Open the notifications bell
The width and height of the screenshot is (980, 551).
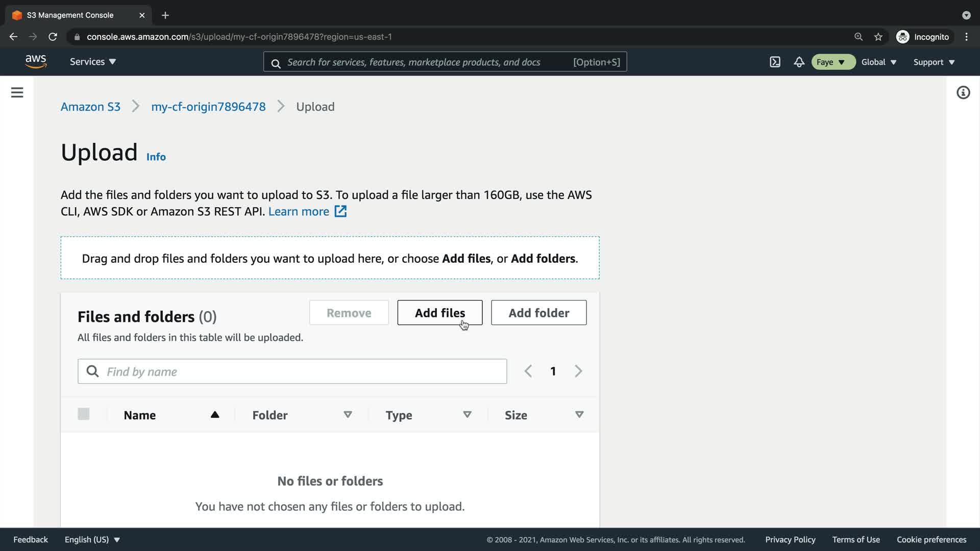coord(799,62)
